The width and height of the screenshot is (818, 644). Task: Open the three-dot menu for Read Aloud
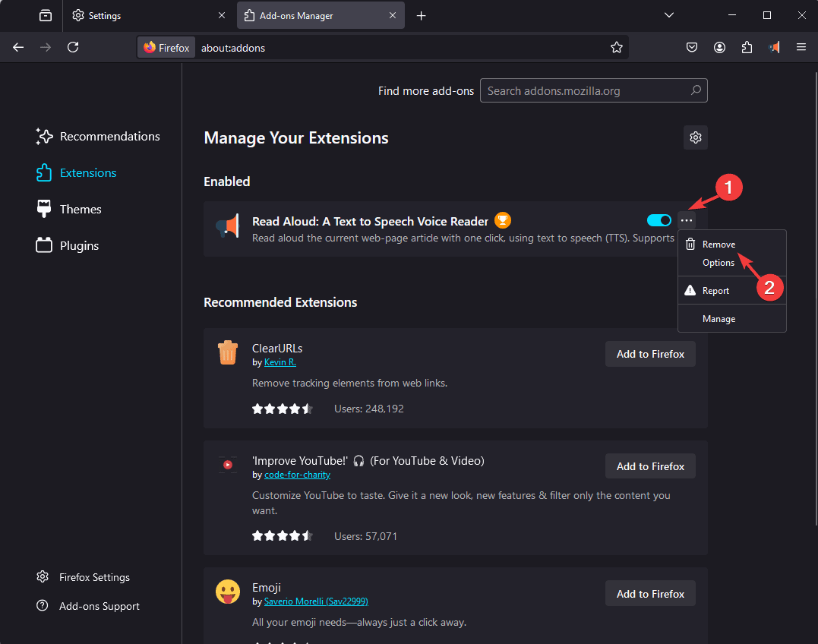point(687,220)
